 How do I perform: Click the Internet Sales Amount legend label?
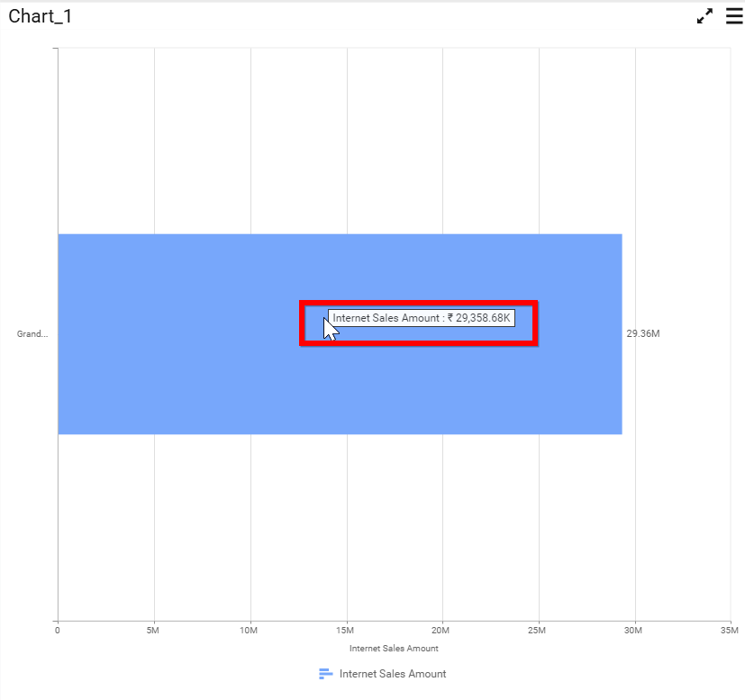[393, 674]
